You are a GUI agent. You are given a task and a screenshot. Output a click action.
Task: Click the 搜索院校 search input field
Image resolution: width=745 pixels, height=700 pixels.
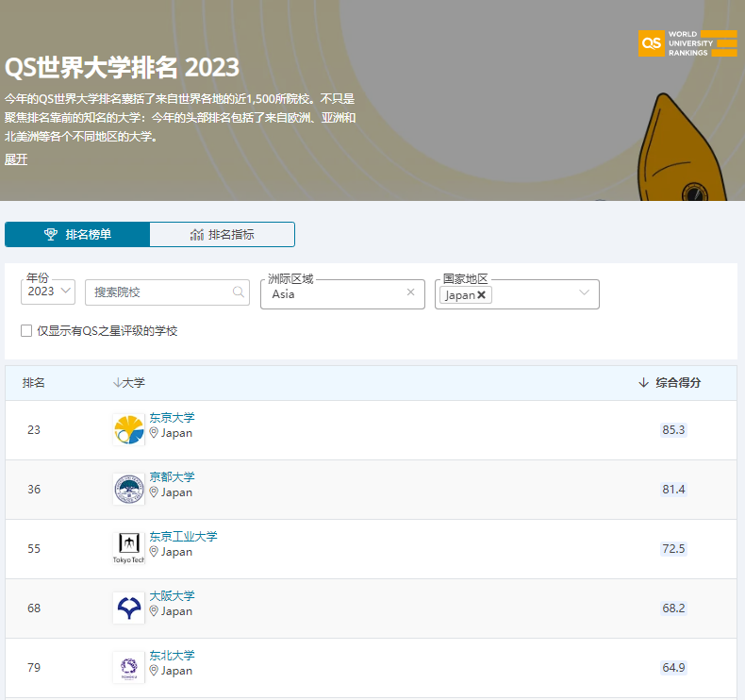click(158, 292)
